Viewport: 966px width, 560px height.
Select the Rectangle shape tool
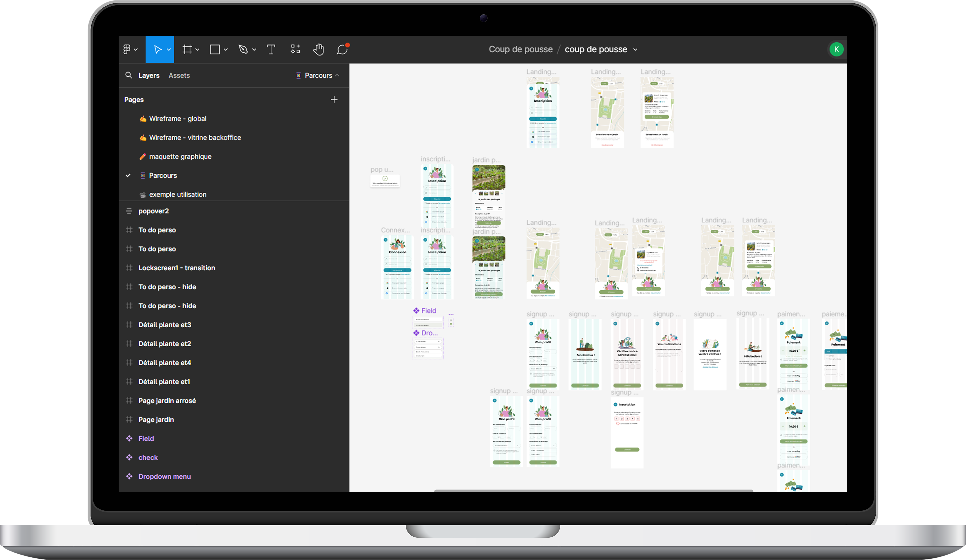click(x=215, y=49)
